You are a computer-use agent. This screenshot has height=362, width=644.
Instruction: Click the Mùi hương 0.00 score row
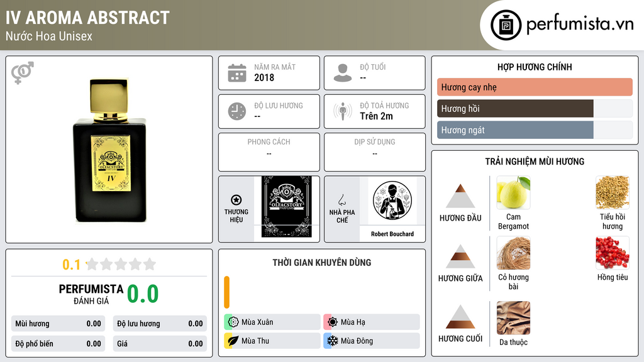tap(58, 324)
